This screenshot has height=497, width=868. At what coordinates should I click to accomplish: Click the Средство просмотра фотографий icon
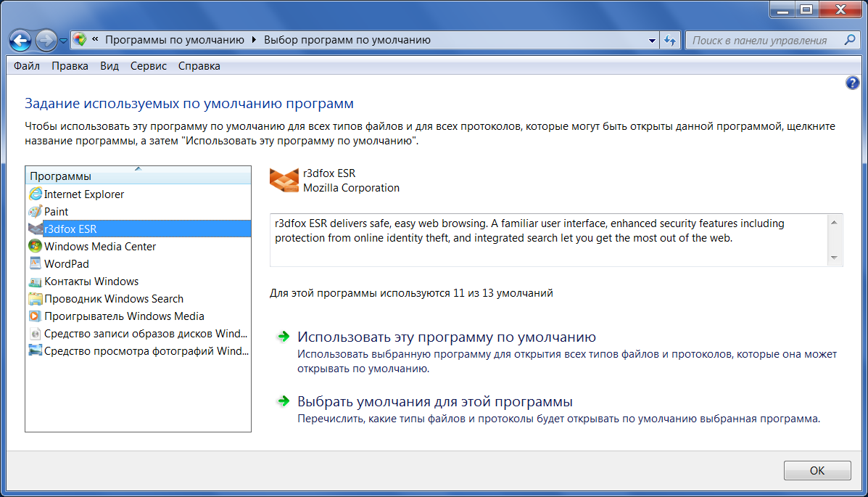tap(36, 350)
